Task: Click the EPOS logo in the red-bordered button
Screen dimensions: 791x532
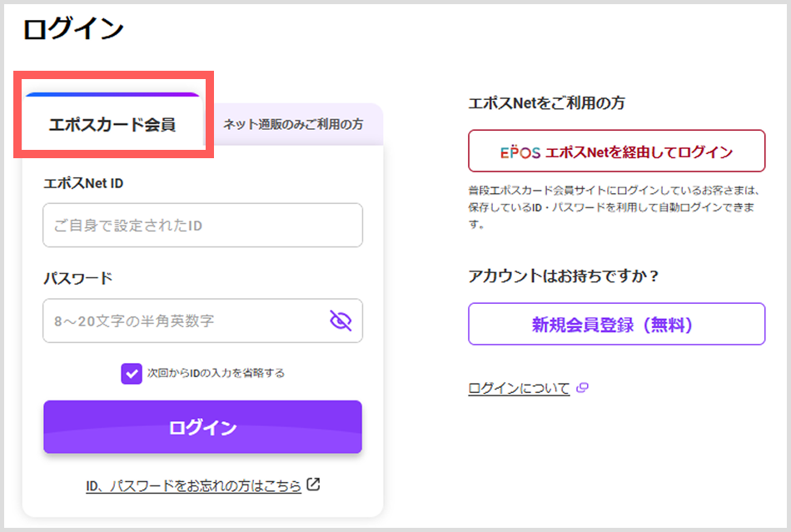Action: coord(520,152)
